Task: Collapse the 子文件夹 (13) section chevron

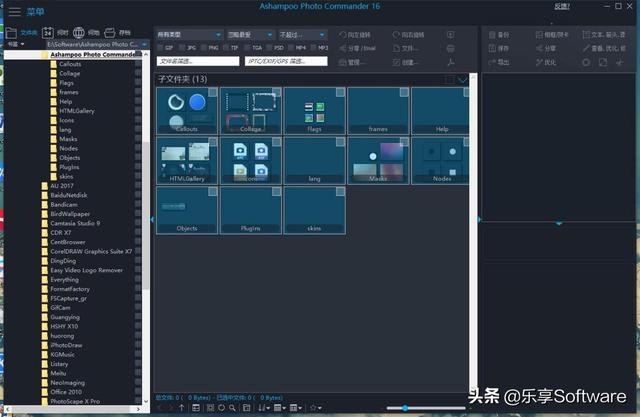Action: 462,79
